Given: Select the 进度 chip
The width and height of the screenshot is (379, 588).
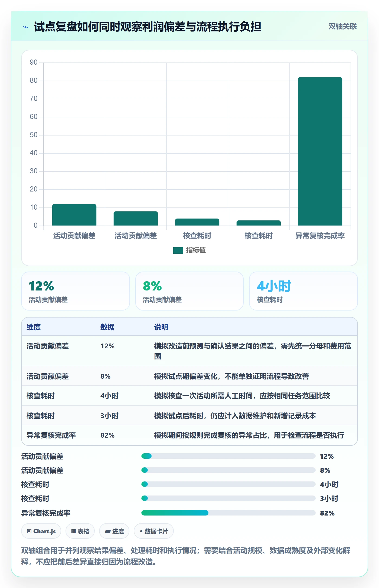Looking at the screenshot, I should 114,531.
